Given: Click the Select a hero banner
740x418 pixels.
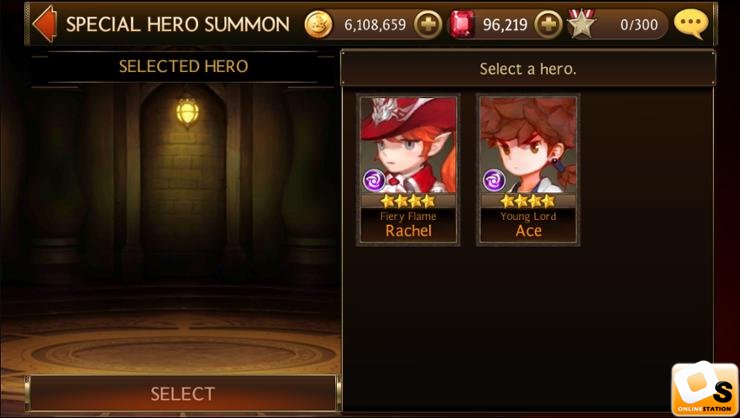Looking at the screenshot, I should [x=528, y=69].
